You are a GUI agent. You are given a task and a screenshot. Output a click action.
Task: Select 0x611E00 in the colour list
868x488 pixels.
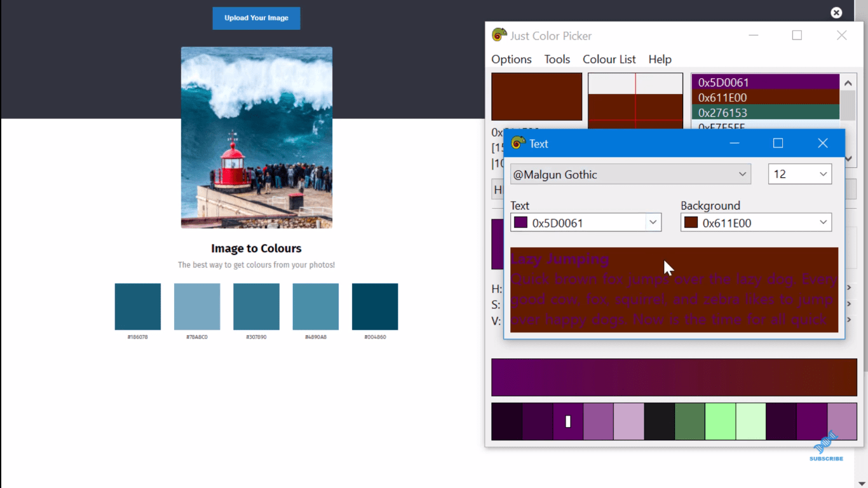pyautogui.click(x=766, y=97)
